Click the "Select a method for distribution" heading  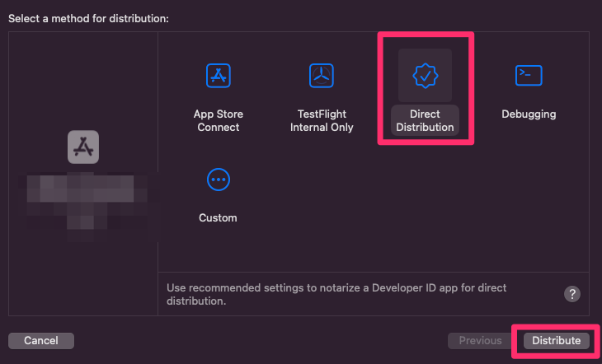88,17
